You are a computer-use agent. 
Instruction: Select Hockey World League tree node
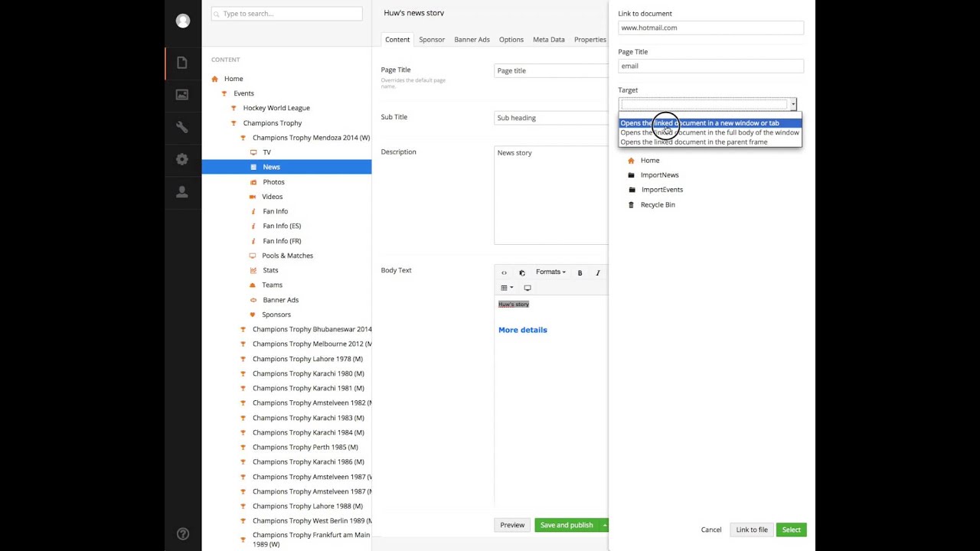coord(276,108)
